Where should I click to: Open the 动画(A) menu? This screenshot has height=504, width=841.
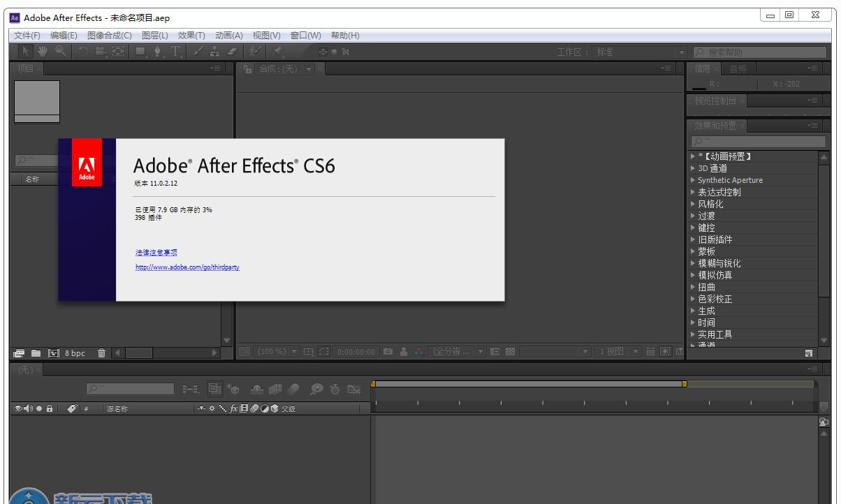(229, 36)
